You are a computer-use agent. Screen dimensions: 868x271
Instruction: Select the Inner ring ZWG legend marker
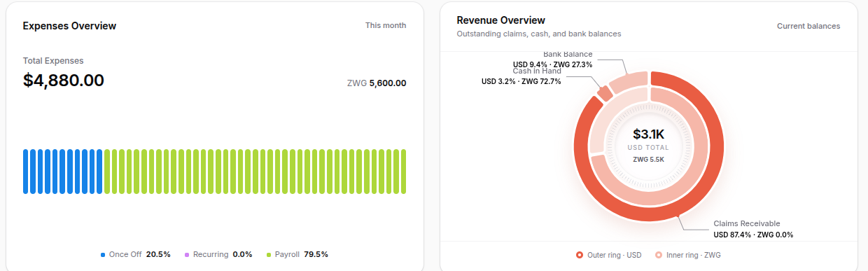pyautogui.click(x=659, y=255)
